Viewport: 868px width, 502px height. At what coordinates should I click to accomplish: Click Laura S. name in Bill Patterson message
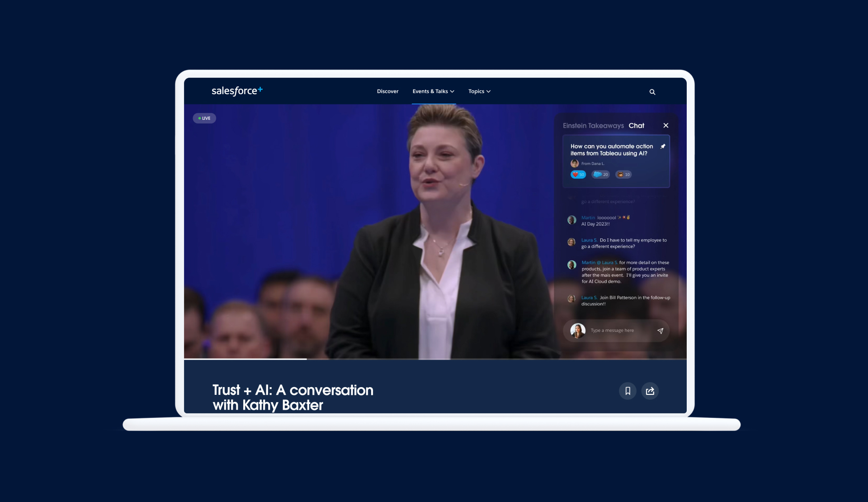tap(589, 298)
